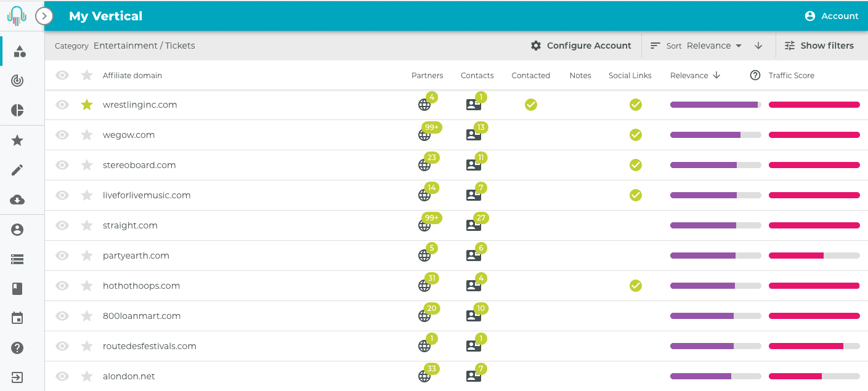Screen dimensions: 868x391
Task: Click the My Vertical page title
Action: (x=106, y=16)
